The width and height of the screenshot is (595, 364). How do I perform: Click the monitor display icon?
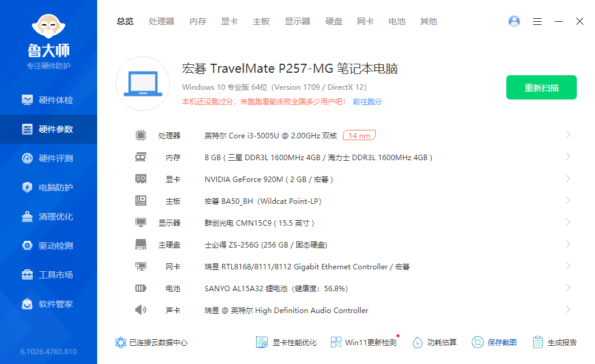[x=141, y=223]
